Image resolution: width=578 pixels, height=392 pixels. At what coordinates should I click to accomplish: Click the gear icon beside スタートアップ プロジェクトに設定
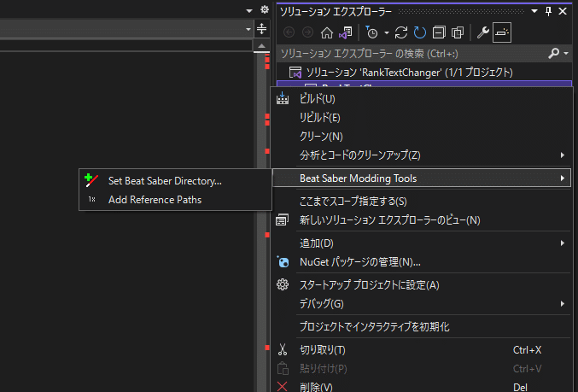click(x=283, y=284)
